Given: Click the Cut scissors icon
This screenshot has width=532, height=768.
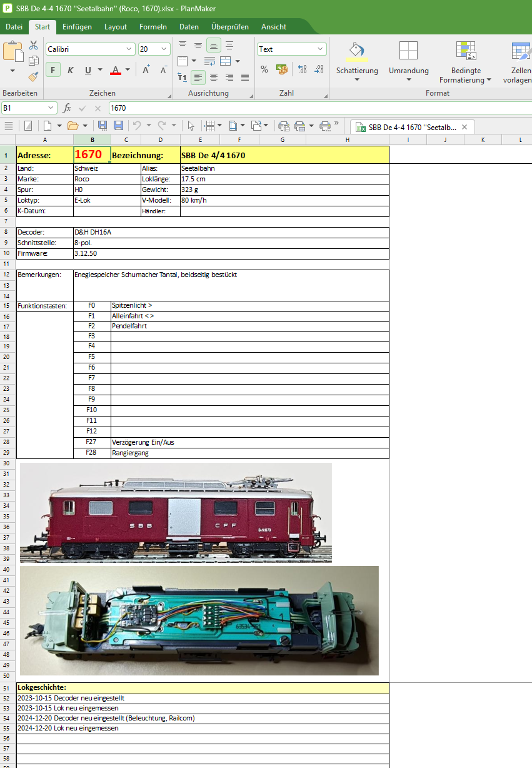Looking at the screenshot, I should [x=33, y=46].
